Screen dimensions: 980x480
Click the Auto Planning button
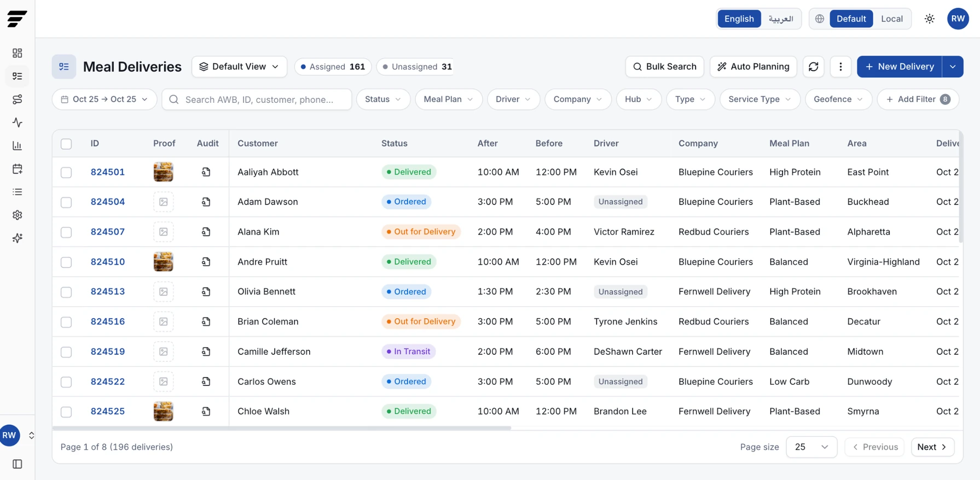pos(753,67)
